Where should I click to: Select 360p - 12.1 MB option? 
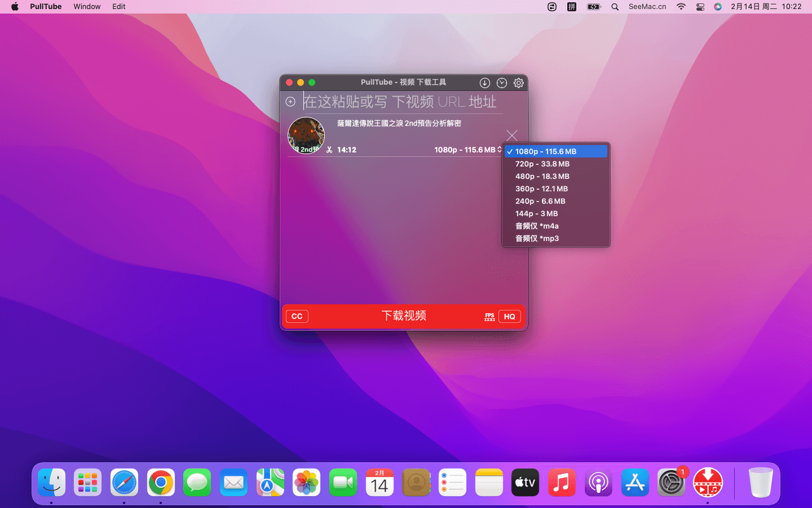556,189
